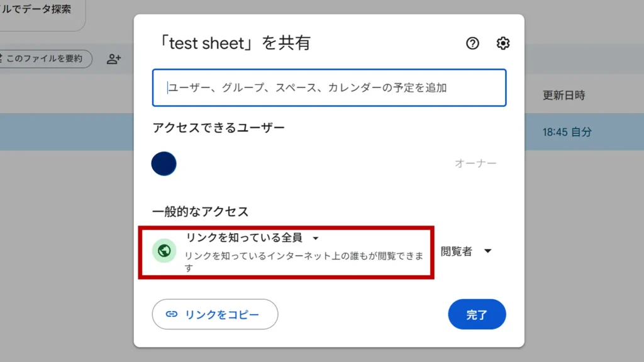Select the file row showing 18:45 自分

[566, 132]
